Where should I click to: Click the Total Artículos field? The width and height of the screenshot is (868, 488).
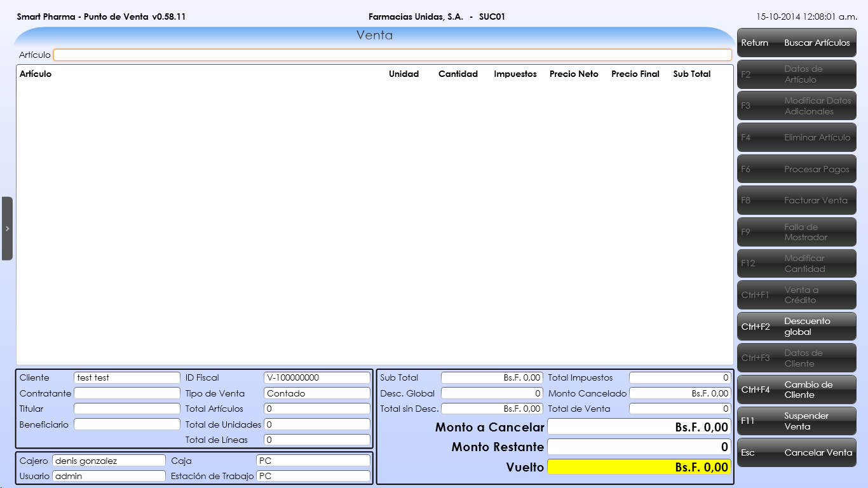coord(317,409)
